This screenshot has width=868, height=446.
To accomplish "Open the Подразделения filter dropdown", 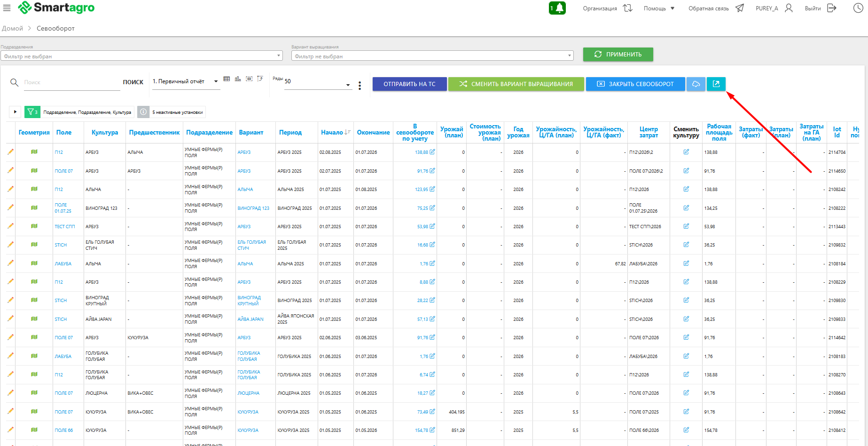I will tap(141, 56).
